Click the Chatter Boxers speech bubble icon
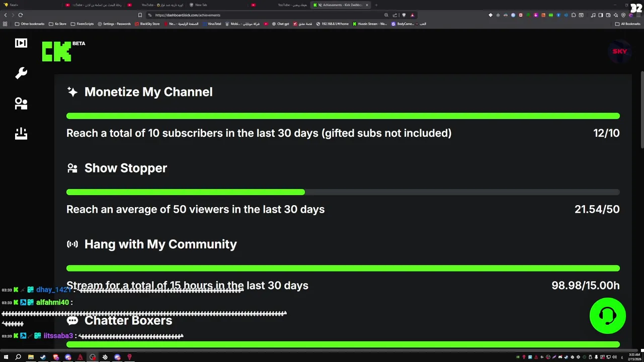 coord(72,320)
